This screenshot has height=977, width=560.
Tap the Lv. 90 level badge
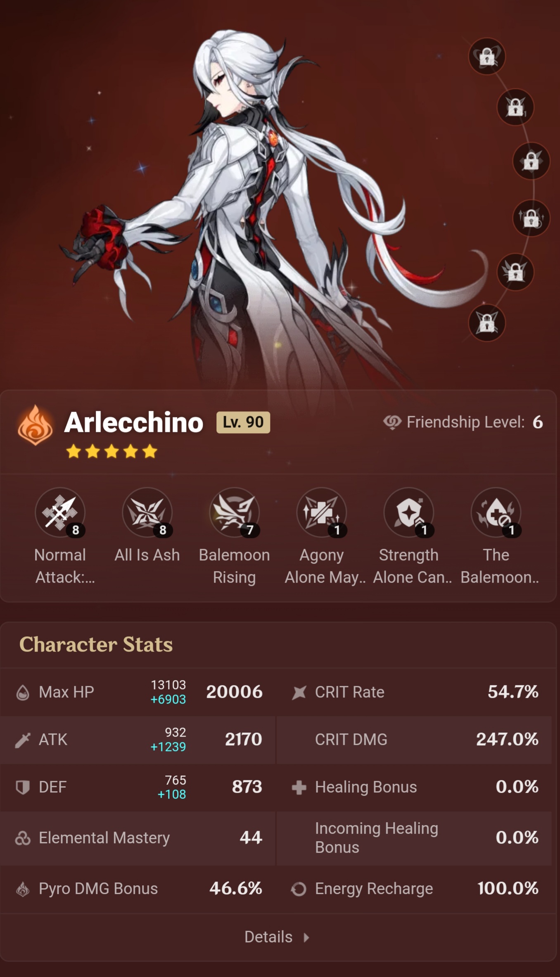(243, 422)
